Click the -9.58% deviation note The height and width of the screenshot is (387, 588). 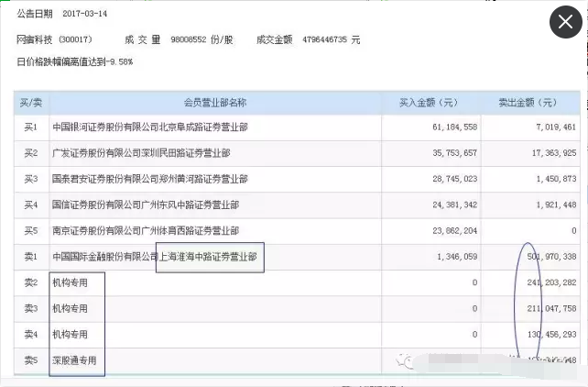[x=74, y=61]
